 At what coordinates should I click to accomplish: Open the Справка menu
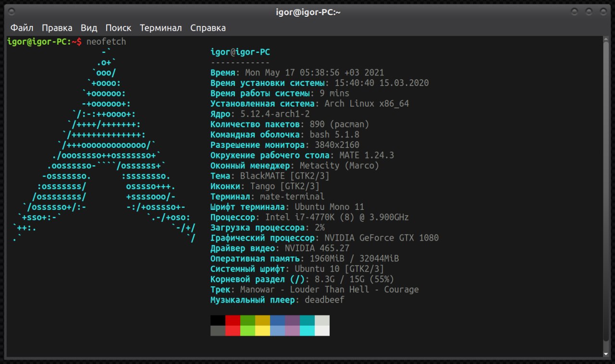click(208, 28)
